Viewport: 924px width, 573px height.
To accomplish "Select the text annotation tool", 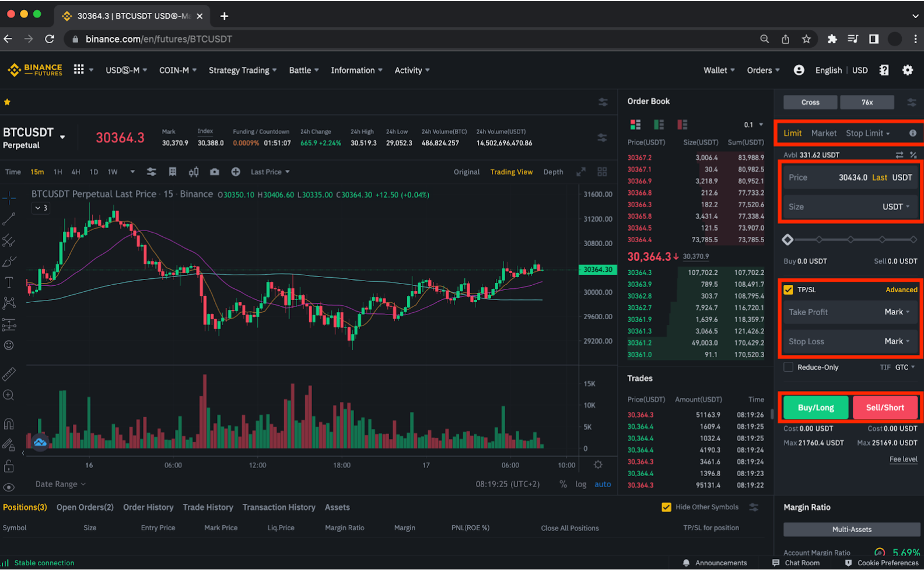I will [x=9, y=282].
